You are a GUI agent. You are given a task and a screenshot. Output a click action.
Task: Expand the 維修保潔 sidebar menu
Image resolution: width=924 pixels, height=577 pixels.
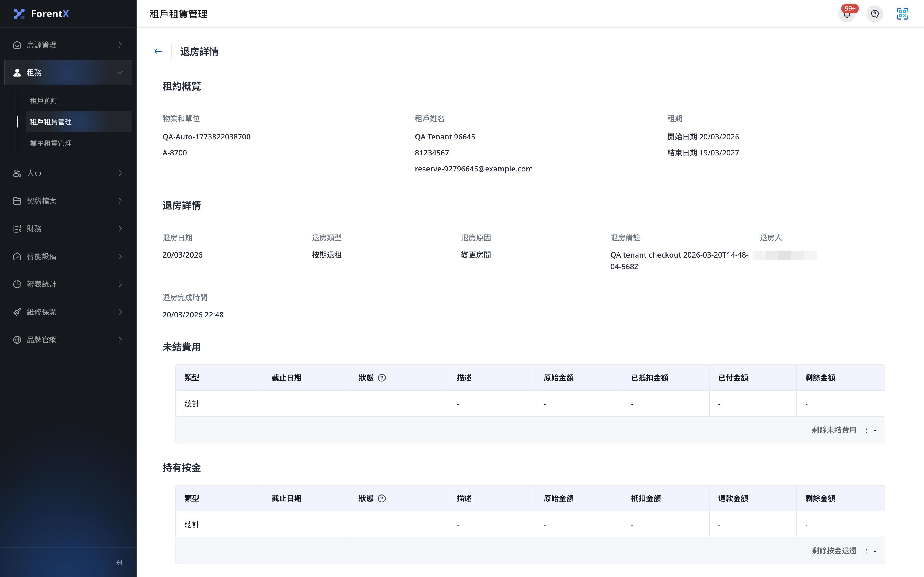68,312
